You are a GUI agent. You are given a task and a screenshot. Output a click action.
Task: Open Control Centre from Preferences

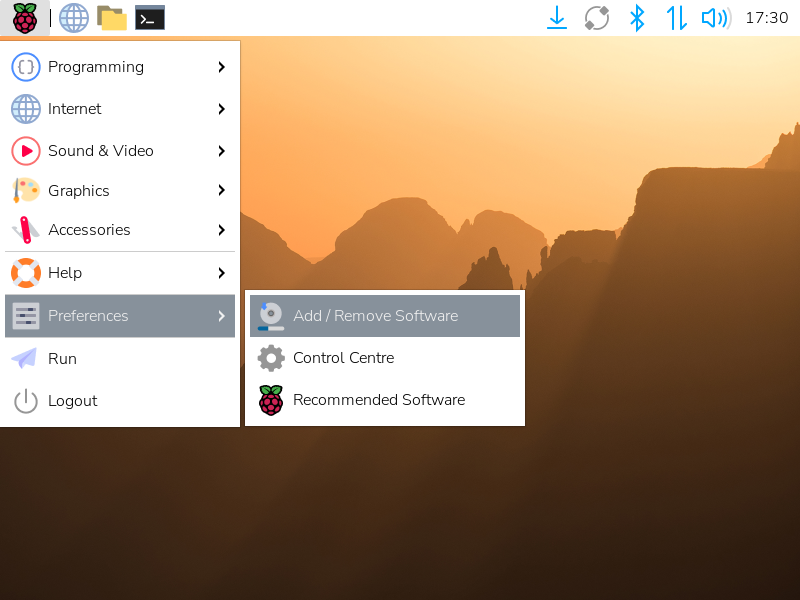click(343, 358)
